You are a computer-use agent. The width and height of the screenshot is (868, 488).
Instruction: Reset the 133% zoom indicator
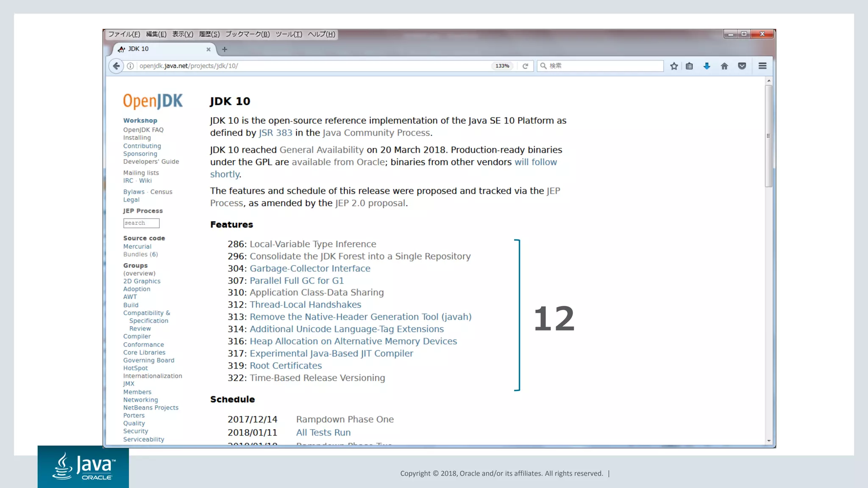[502, 66]
